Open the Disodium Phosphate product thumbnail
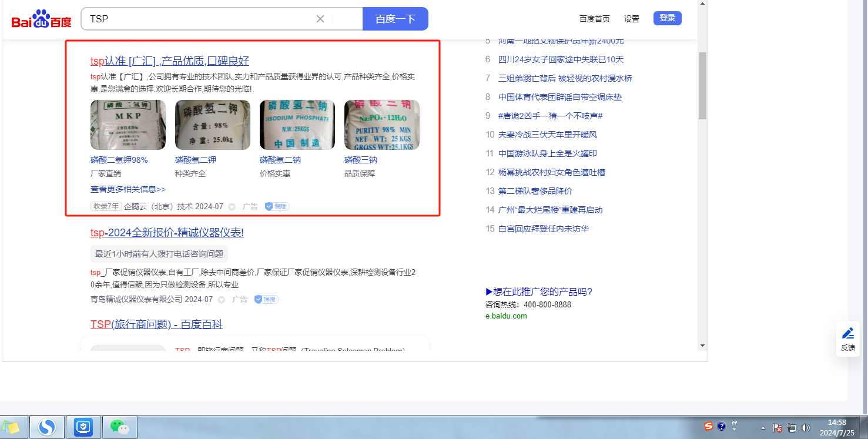 coord(297,125)
